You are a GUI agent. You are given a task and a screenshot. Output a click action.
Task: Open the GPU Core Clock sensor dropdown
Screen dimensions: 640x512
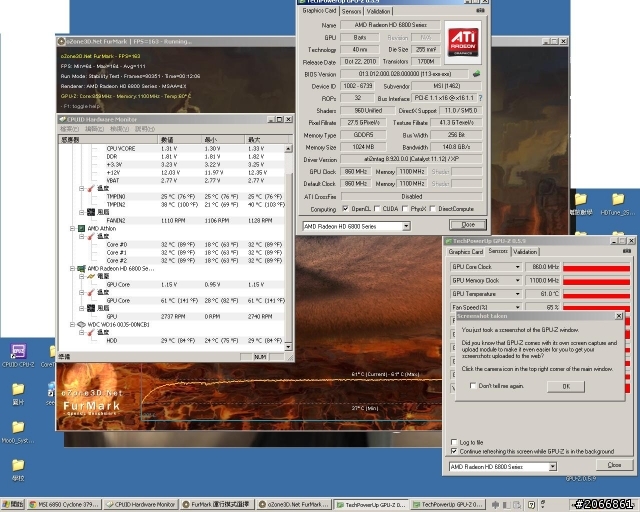tap(518, 267)
